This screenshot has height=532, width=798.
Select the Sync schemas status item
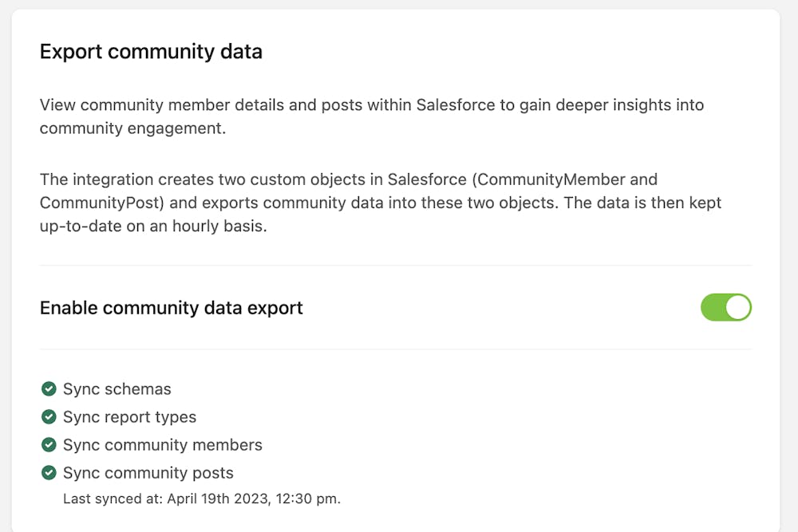point(106,389)
